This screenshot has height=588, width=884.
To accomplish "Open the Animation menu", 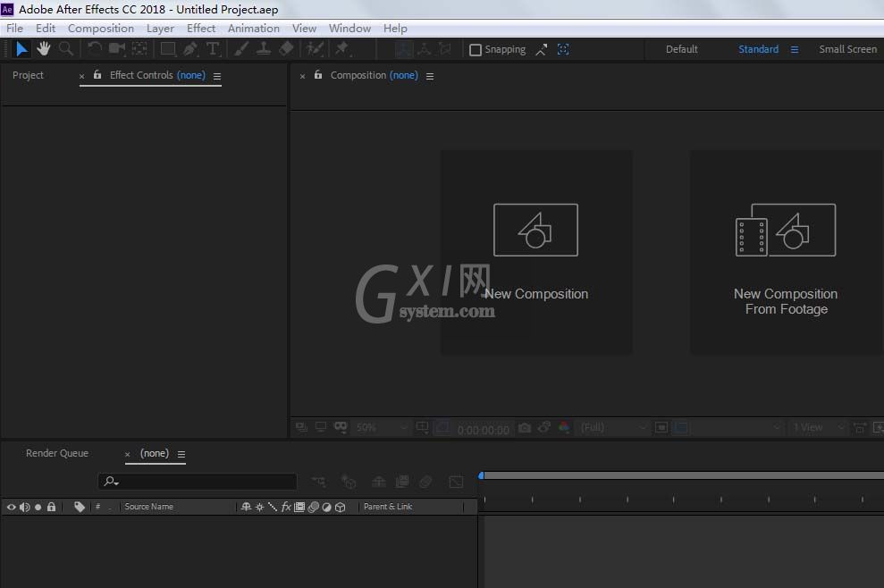I will coord(254,29).
